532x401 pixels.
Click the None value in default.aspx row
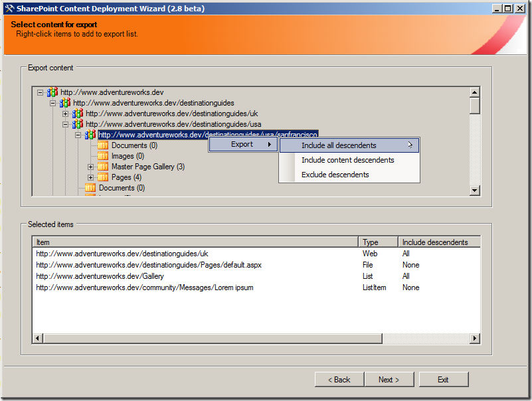(x=411, y=265)
